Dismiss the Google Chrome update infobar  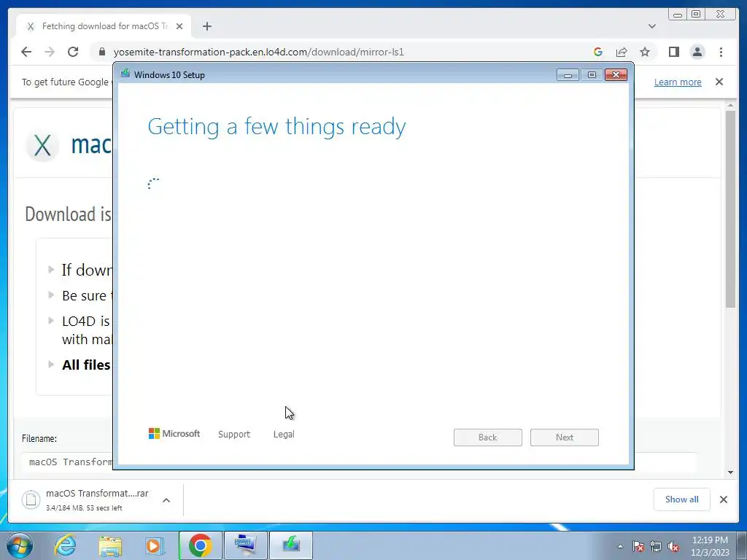[719, 82]
